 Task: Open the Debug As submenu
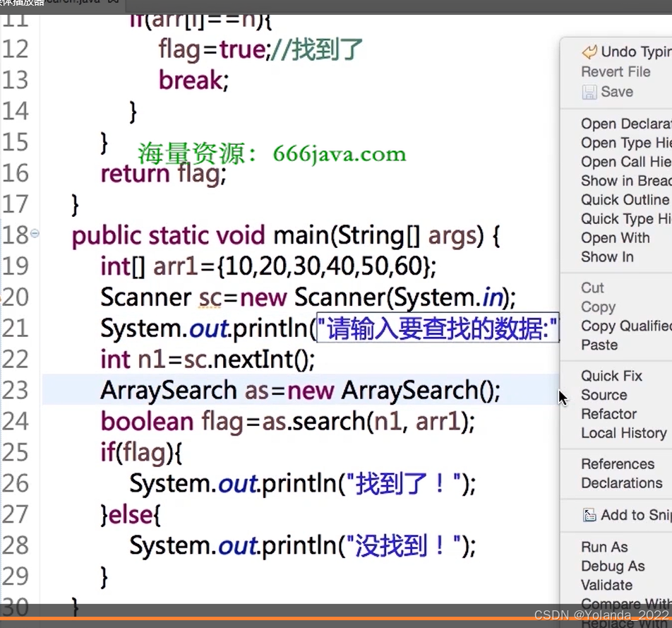613,566
